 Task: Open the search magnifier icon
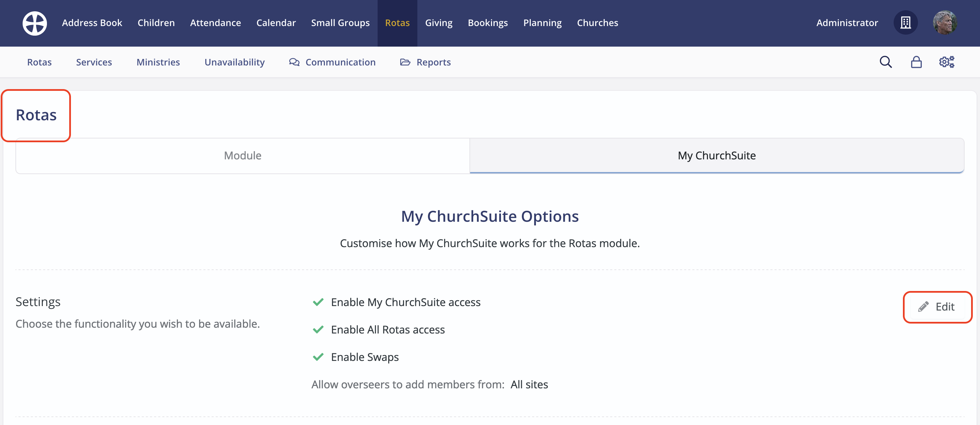point(885,62)
